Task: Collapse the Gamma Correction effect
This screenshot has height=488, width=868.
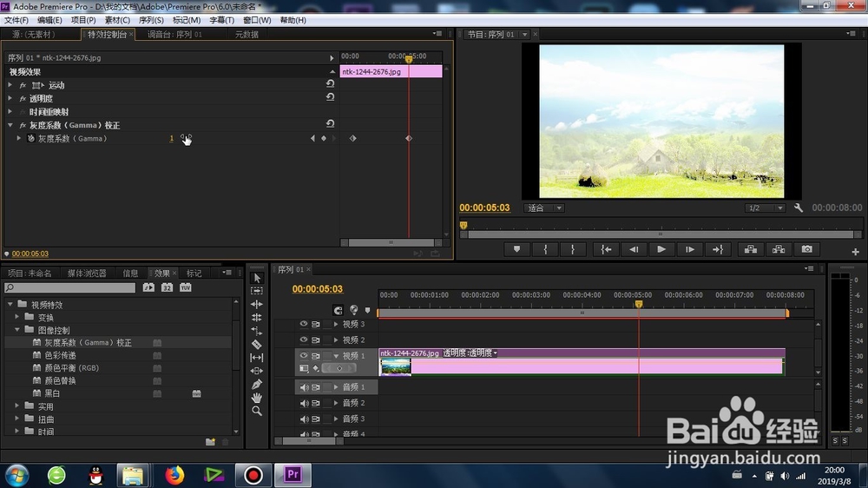Action: (x=10, y=125)
